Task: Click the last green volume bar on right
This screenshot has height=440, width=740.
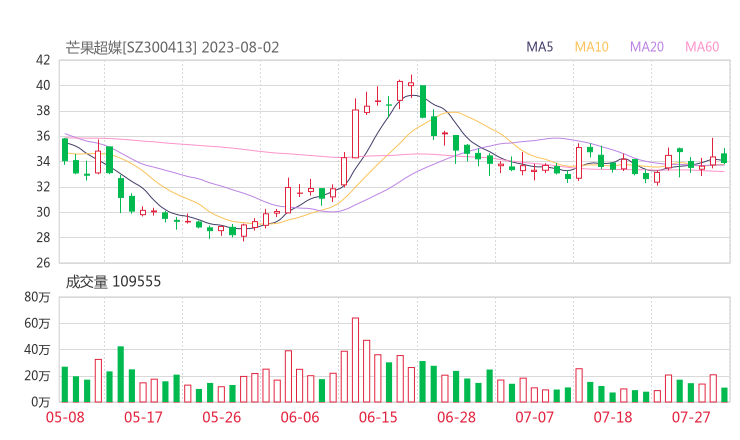Action: click(x=724, y=395)
